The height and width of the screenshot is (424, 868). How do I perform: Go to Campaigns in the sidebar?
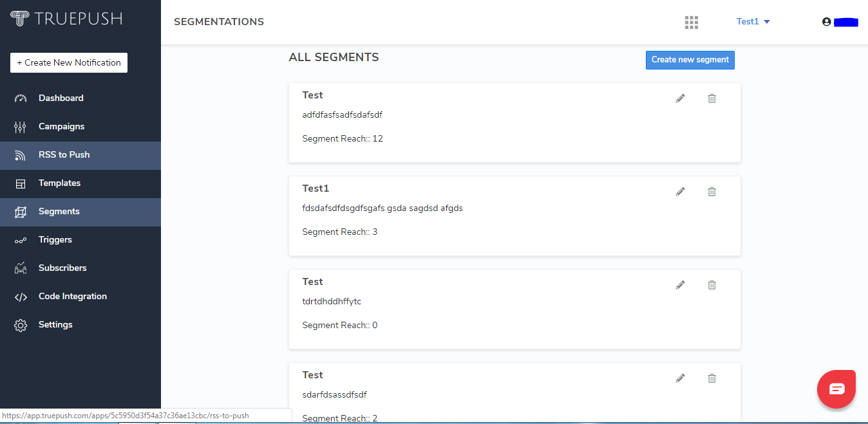[x=61, y=127]
